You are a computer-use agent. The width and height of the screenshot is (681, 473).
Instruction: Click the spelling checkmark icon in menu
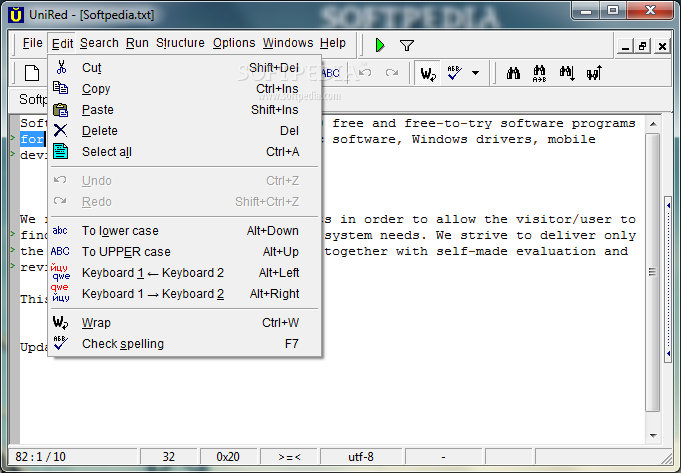60,343
